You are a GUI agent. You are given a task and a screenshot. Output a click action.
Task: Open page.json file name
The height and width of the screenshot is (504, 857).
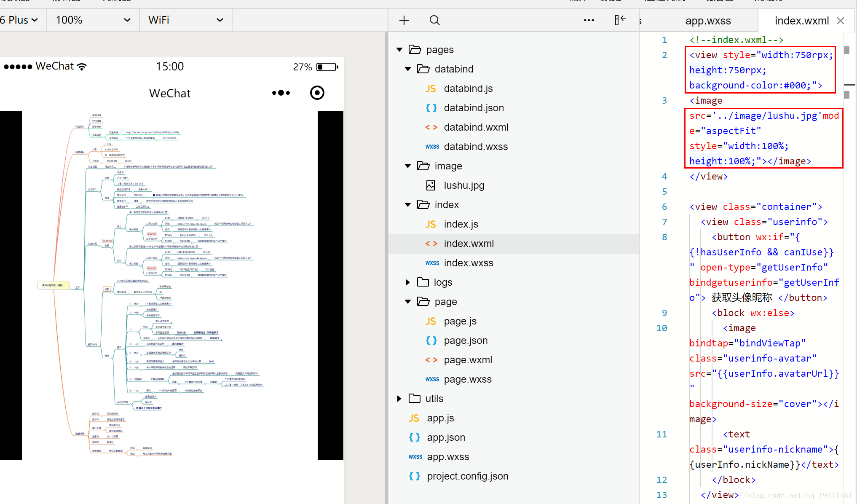tap(466, 340)
